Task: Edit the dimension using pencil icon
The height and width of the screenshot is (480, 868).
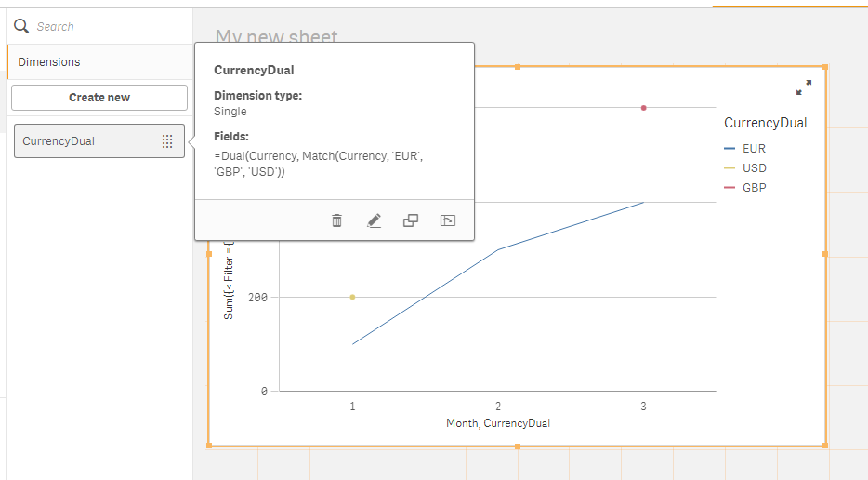Action: [x=375, y=220]
